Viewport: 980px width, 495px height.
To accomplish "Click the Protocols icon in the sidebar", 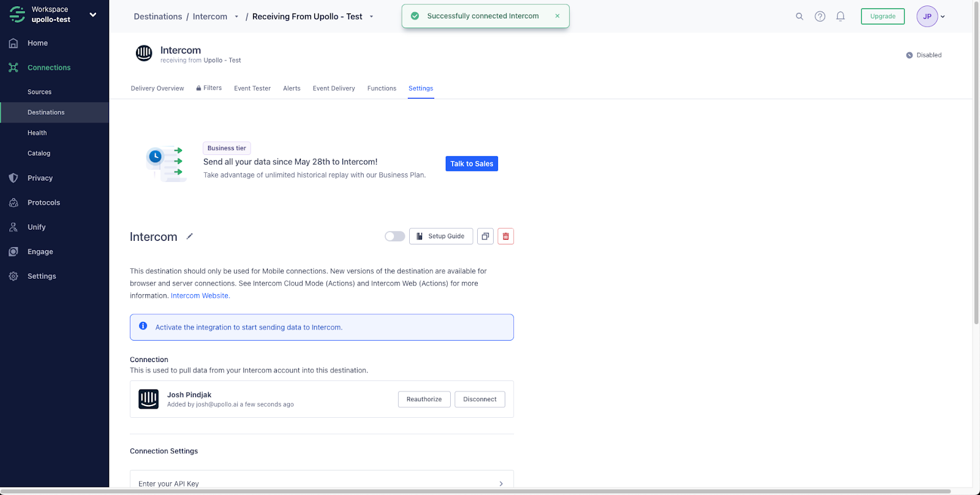I will [x=13, y=202].
